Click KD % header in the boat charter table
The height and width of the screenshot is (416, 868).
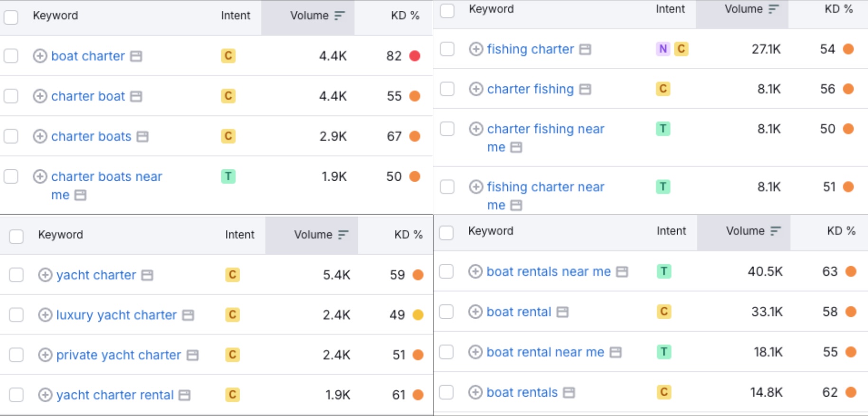pyautogui.click(x=405, y=16)
